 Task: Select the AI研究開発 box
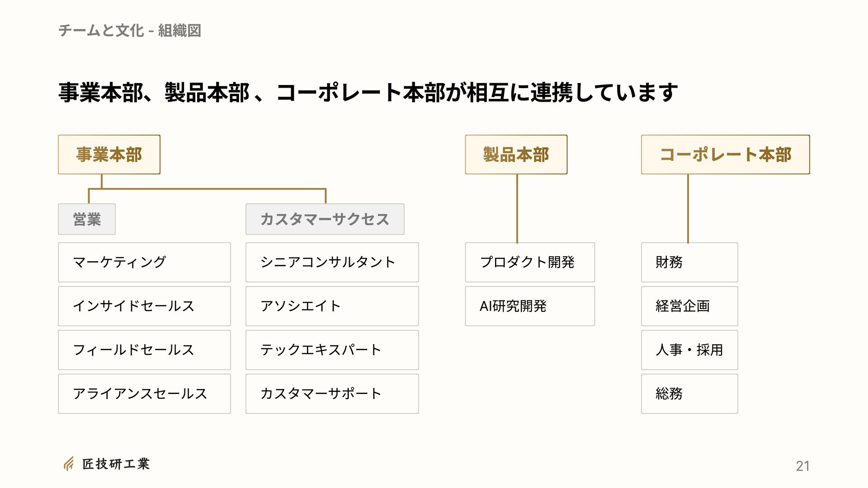coord(530,306)
